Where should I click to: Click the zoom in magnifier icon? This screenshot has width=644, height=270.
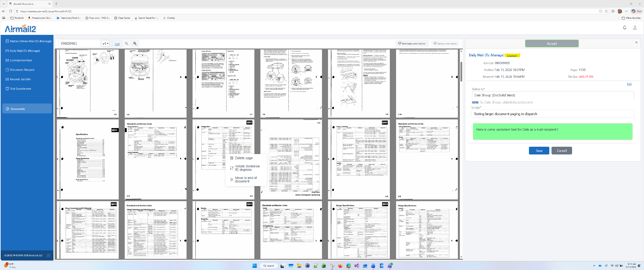(x=135, y=44)
